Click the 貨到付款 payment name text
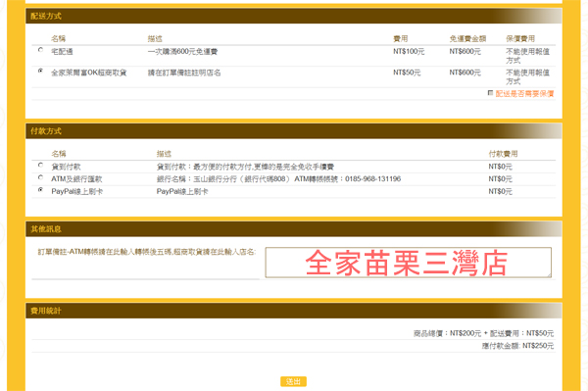 click(66, 167)
